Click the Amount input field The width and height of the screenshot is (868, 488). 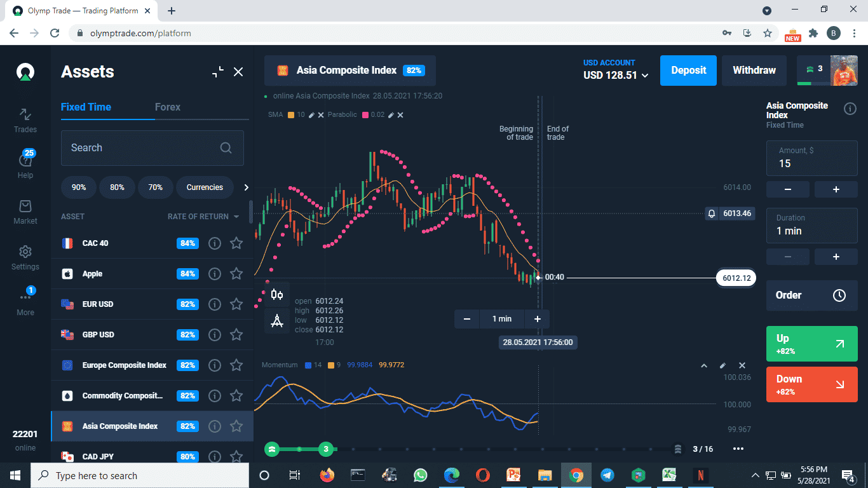coord(812,158)
